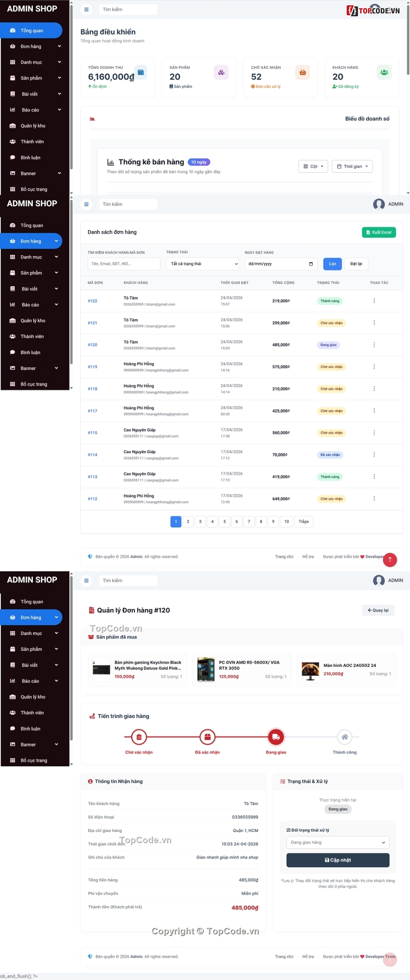The width and height of the screenshot is (410, 980).
Task: Click the Cập nhật status button
Action: (x=338, y=860)
